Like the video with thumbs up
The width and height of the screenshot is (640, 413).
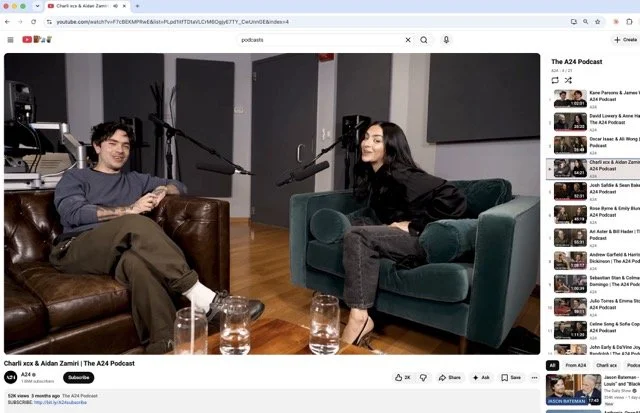402,377
